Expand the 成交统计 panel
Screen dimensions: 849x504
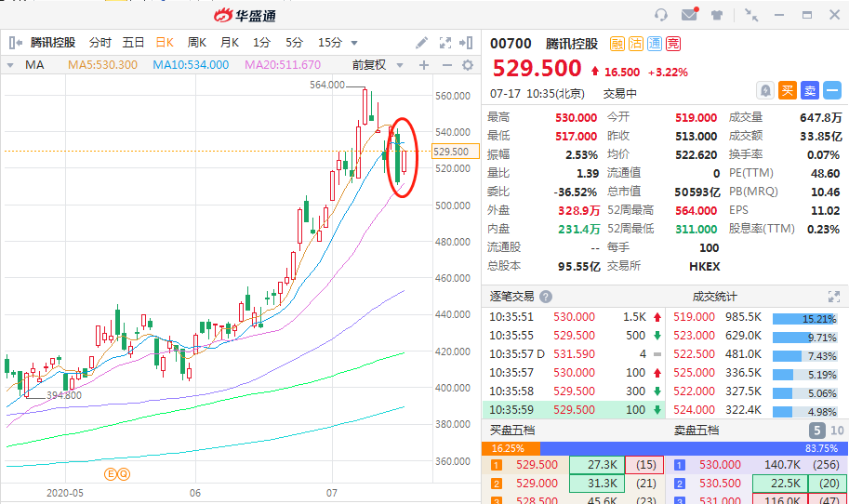coord(834,297)
